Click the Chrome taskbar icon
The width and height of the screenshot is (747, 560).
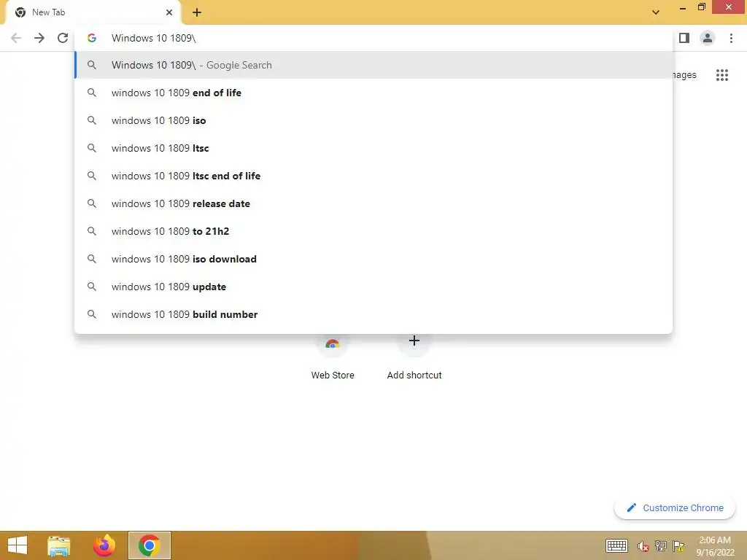click(x=149, y=545)
